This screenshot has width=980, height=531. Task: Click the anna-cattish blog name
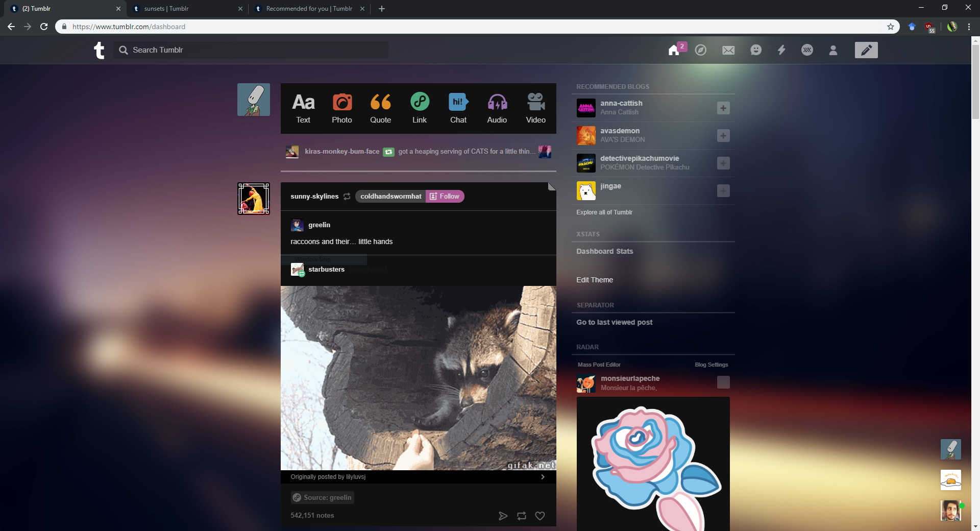coord(621,103)
